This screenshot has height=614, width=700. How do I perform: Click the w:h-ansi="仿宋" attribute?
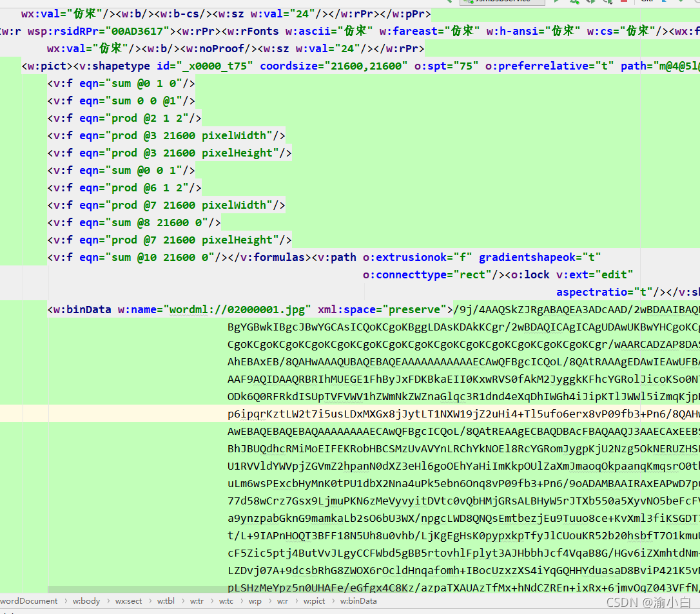(x=534, y=31)
